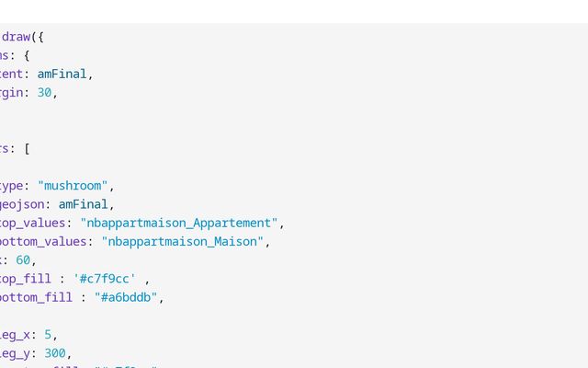Click the leg_x value 5
The width and height of the screenshot is (588, 368).
[x=48, y=335]
